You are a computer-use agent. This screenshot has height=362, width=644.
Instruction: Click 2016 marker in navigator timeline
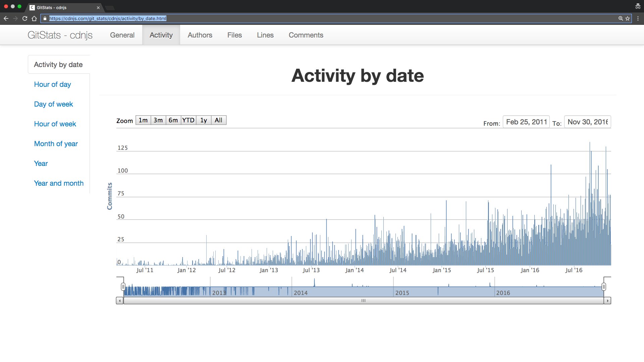click(x=503, y=293)
